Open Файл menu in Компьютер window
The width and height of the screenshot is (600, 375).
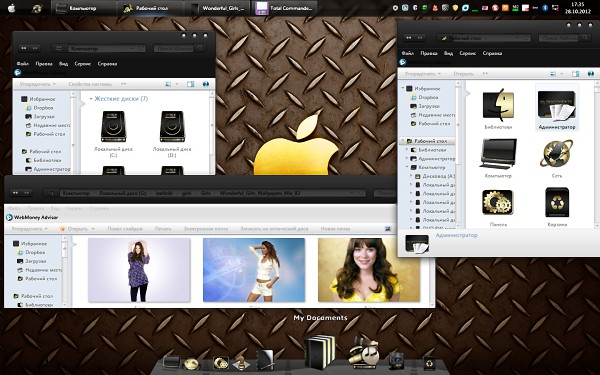(x=23, y=64)
